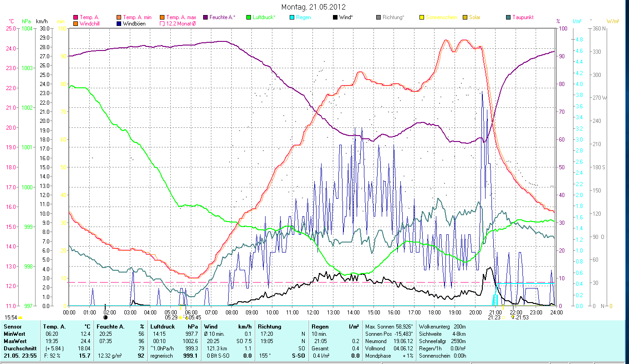Click the '360 N' direction axis label

tap(599, 29)
